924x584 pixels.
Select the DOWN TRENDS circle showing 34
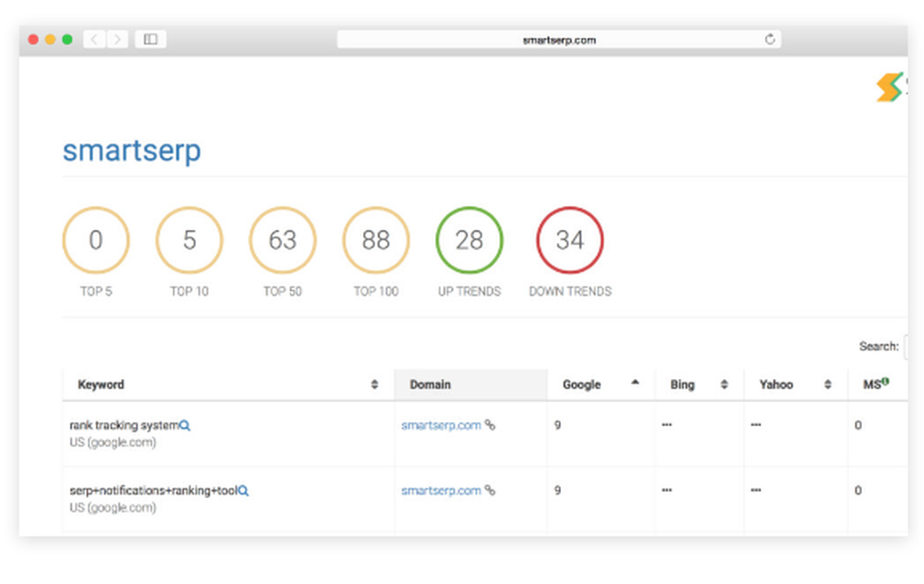click(x=570, y=240)
